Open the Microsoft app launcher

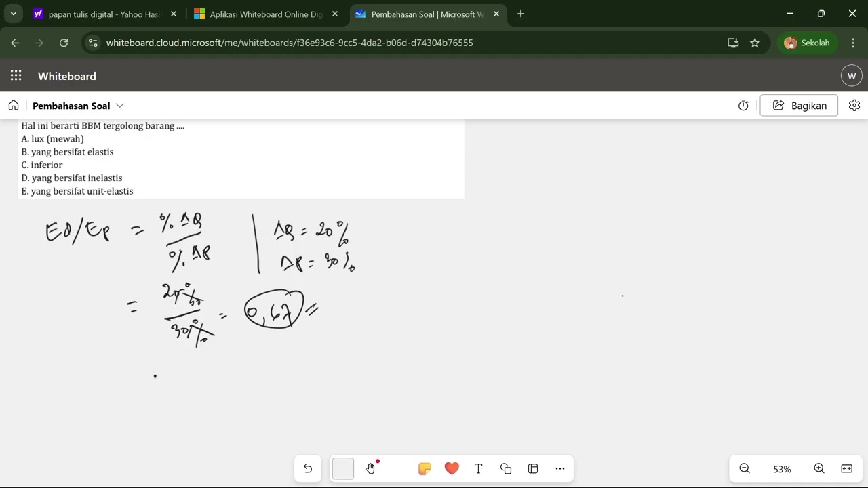click(16, 76)
